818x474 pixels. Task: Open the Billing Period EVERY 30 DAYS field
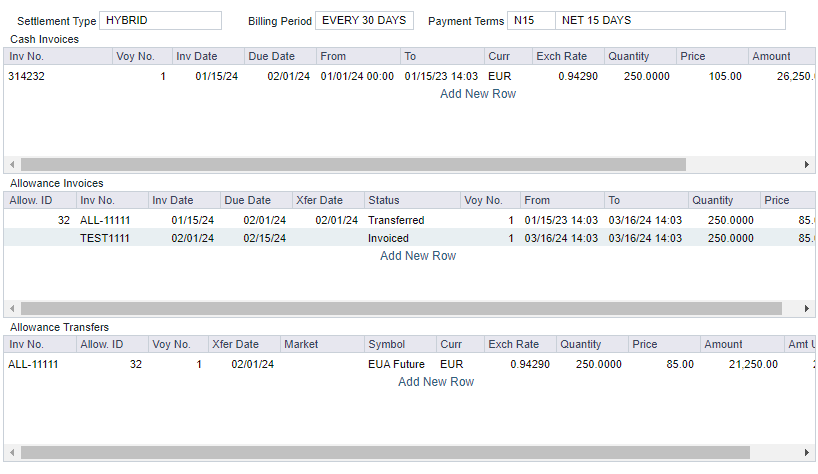click(364, 21)
